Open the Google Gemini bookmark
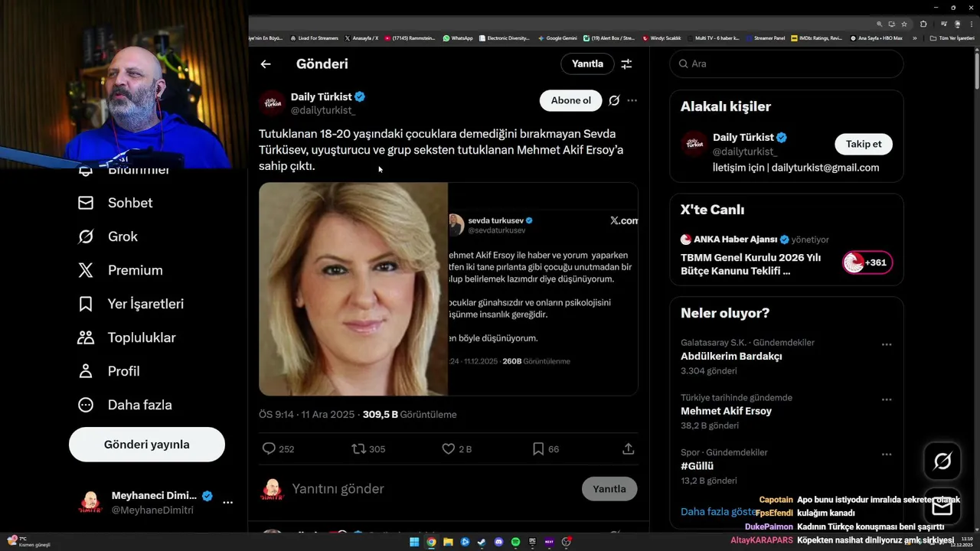 point(557,38)
